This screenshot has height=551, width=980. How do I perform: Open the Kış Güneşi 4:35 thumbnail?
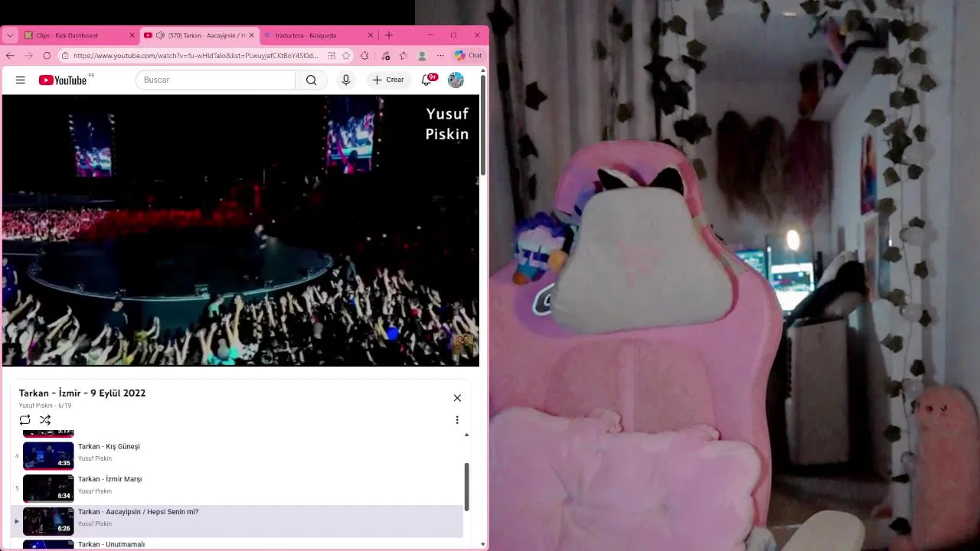48,455
